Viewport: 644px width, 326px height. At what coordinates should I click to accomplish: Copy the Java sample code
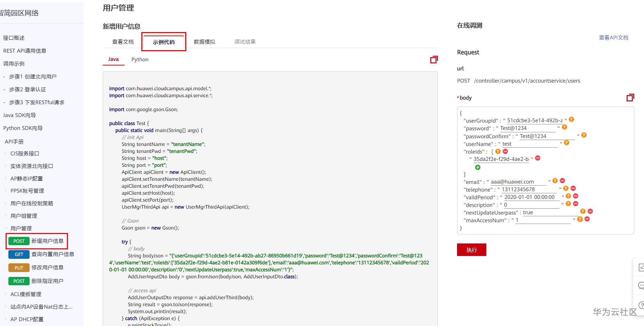(x=434, y=60)
